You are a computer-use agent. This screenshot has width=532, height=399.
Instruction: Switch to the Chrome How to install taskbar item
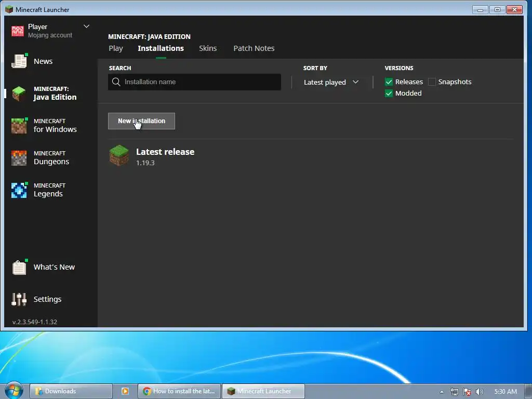(179, 391)
